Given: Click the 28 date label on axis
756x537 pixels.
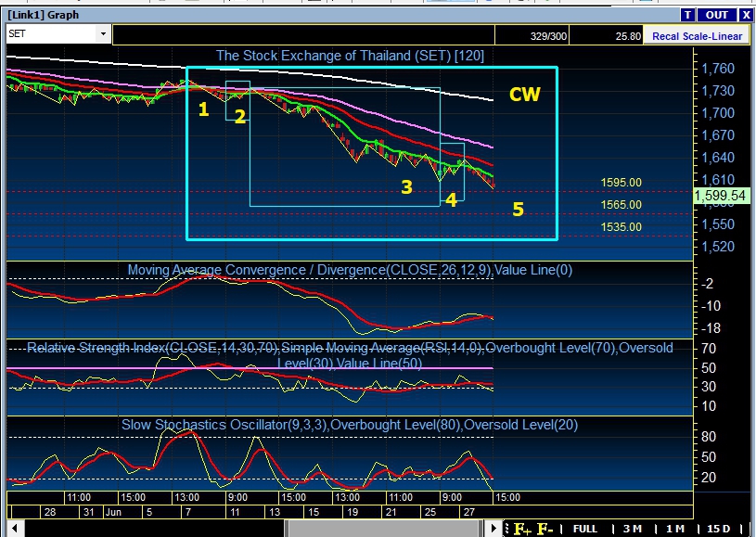Looking at the screenshot, I should tap(50, 512).
